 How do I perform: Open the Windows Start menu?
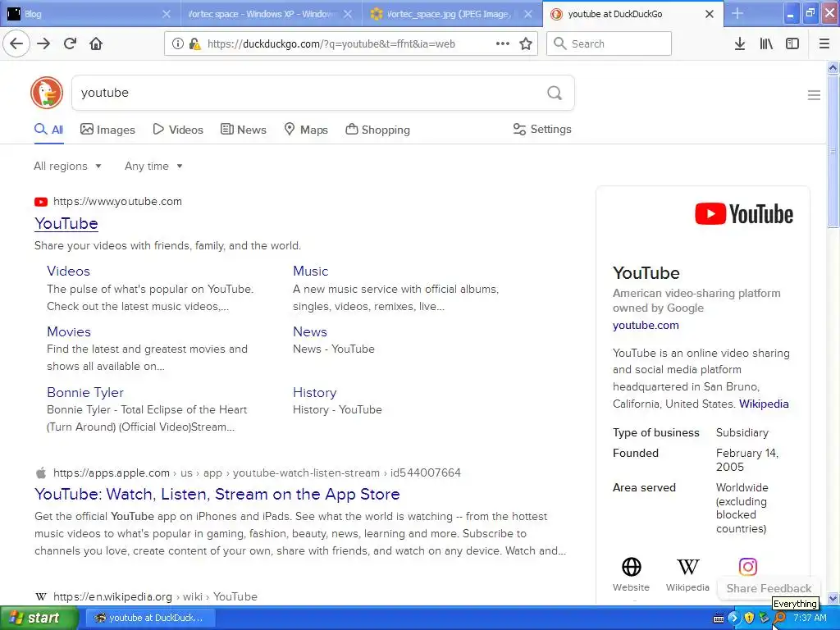[39, 618]
